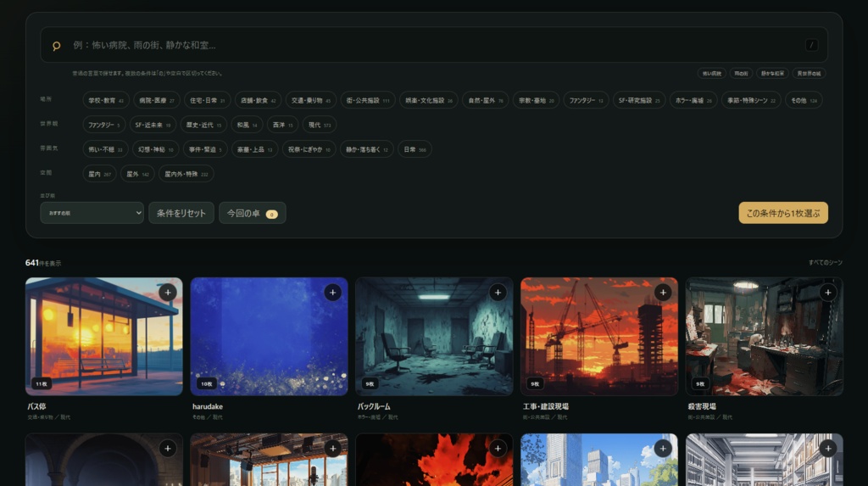Toggle the 自然・屋外 place filter
Image resolution: width=868 pixels, height=486 pixels.
[486, 100]
